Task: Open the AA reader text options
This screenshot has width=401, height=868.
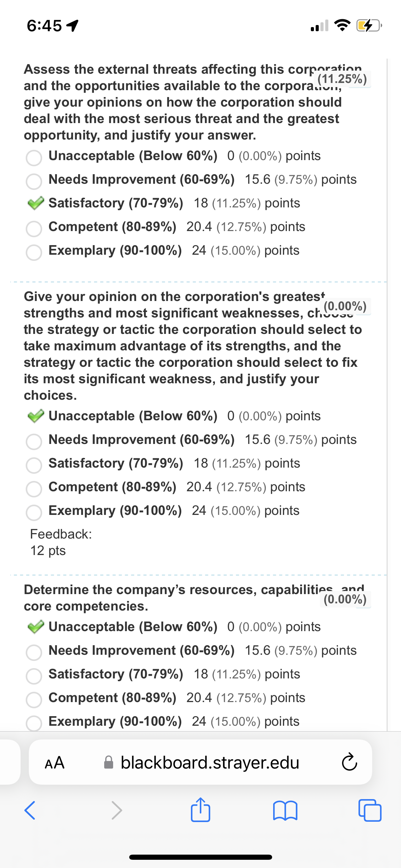Action: (55, 763)
